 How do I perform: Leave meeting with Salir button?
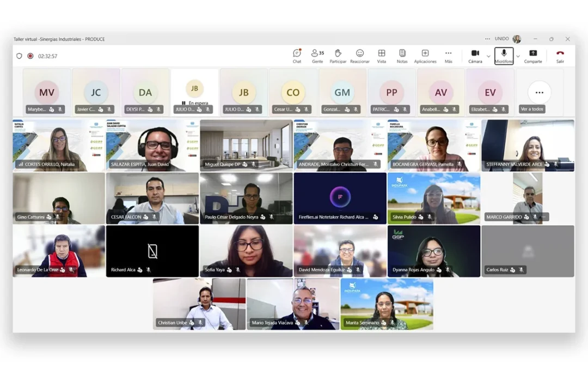coord(560,56)
